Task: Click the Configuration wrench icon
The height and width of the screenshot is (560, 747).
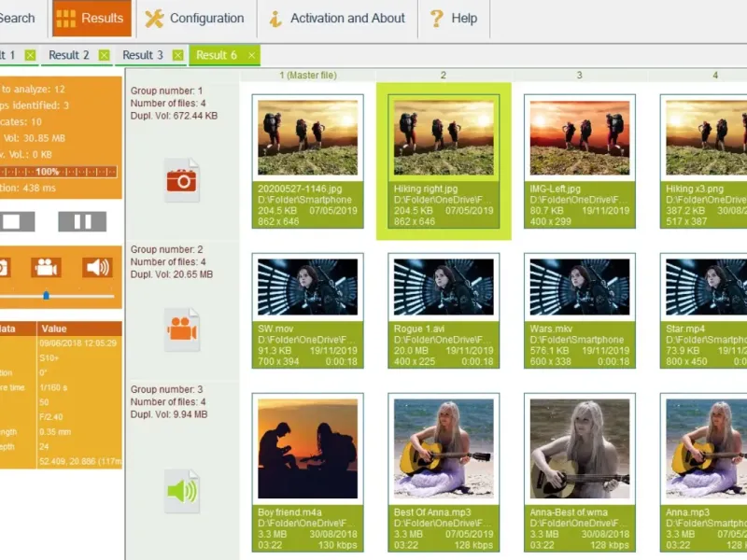Action: pyautogui.click(x=154, y=19)
